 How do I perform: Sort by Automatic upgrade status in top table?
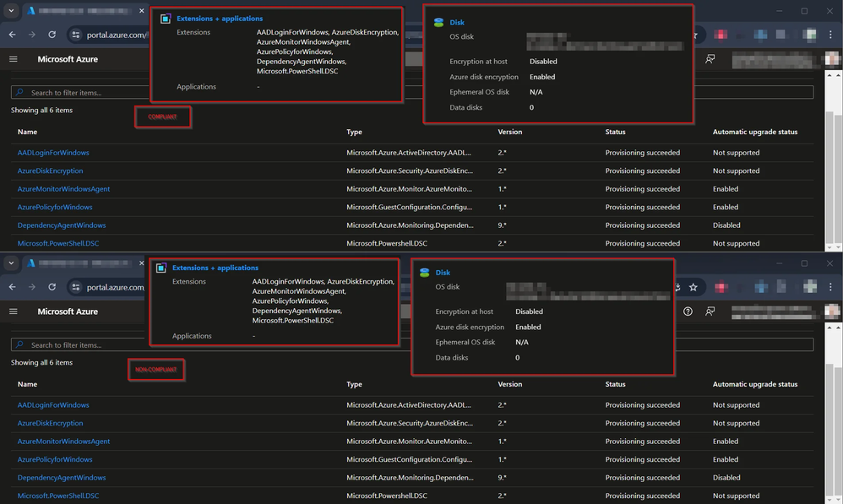(755, 132)
